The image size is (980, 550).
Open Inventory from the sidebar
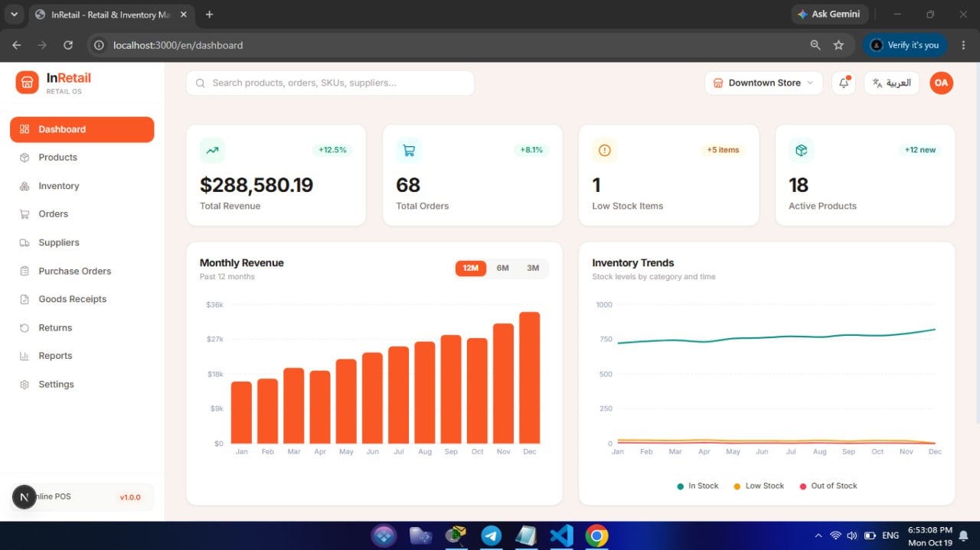click(x=82, y=186)
